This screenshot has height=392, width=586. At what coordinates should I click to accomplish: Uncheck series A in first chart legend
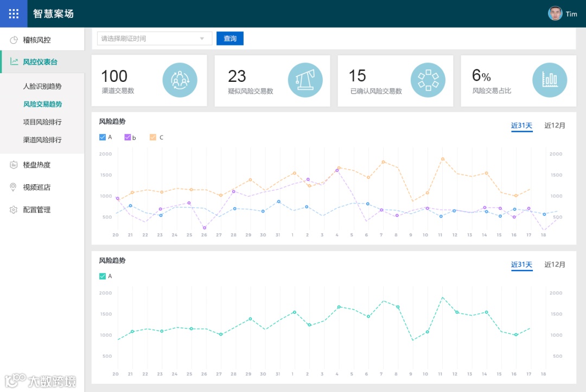pyautogui.click(x=103, y=137)
